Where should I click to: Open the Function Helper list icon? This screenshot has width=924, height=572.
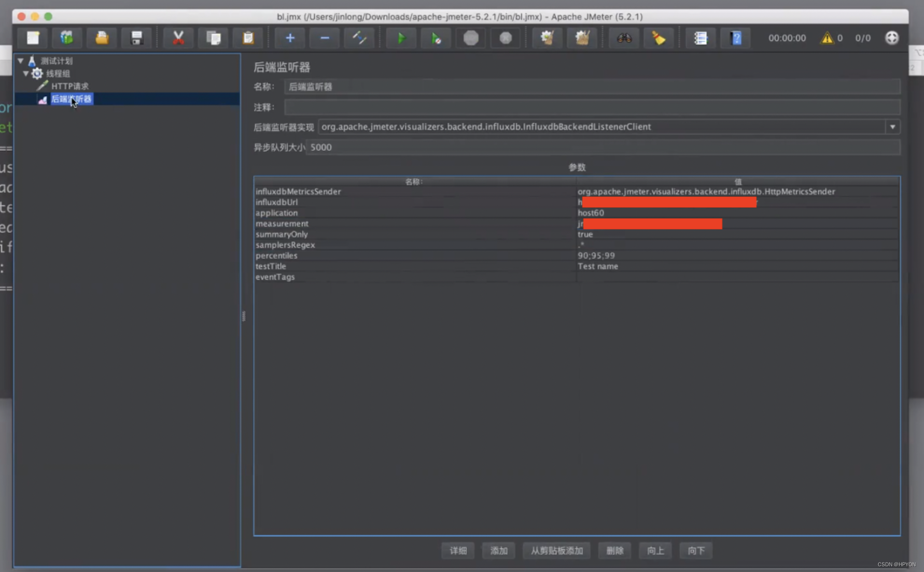pos(701,38)
